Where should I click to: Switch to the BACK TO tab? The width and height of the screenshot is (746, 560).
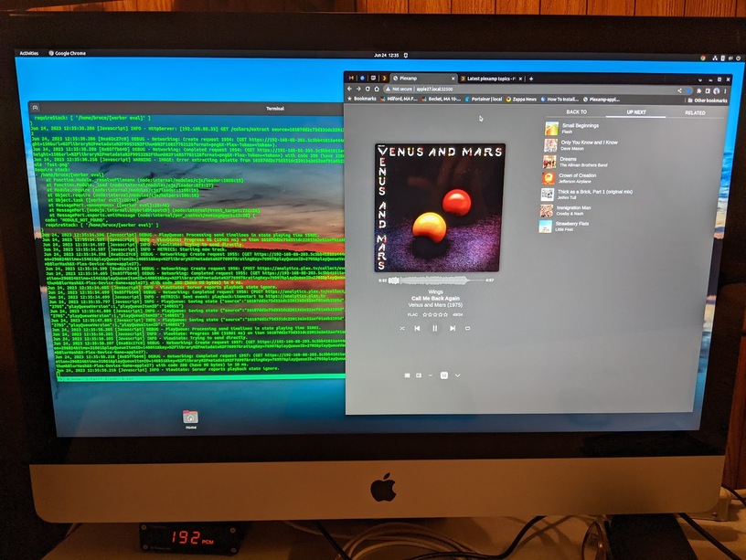click(576, 112)
